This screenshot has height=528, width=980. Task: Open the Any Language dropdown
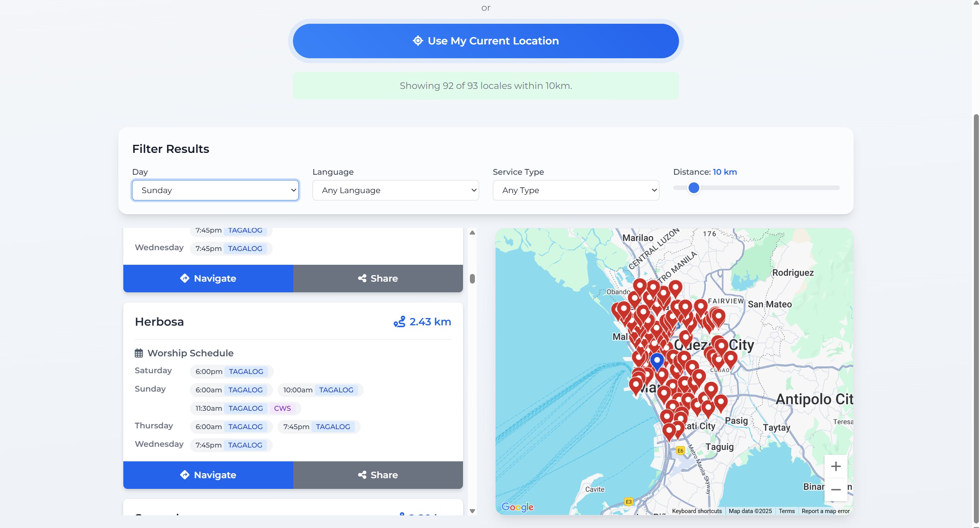pos(395,190)
